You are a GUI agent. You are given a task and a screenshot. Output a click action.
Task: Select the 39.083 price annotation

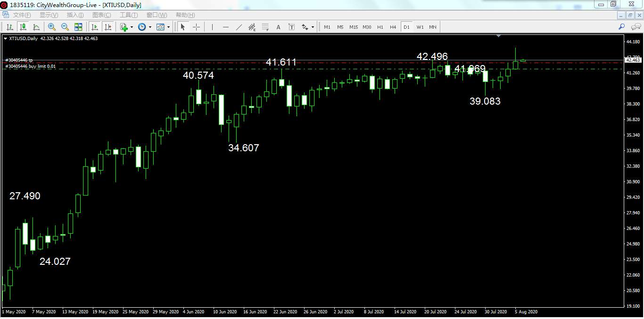coord(485,101)
